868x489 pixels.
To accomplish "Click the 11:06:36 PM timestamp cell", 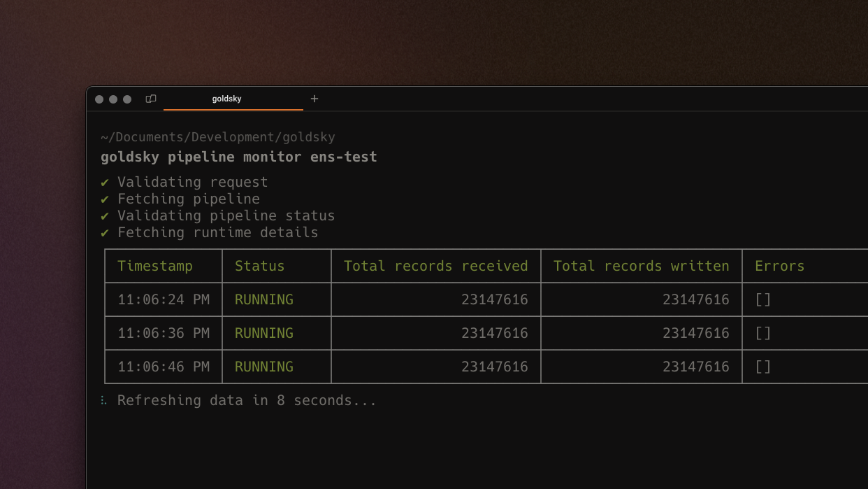I will 164,333.
